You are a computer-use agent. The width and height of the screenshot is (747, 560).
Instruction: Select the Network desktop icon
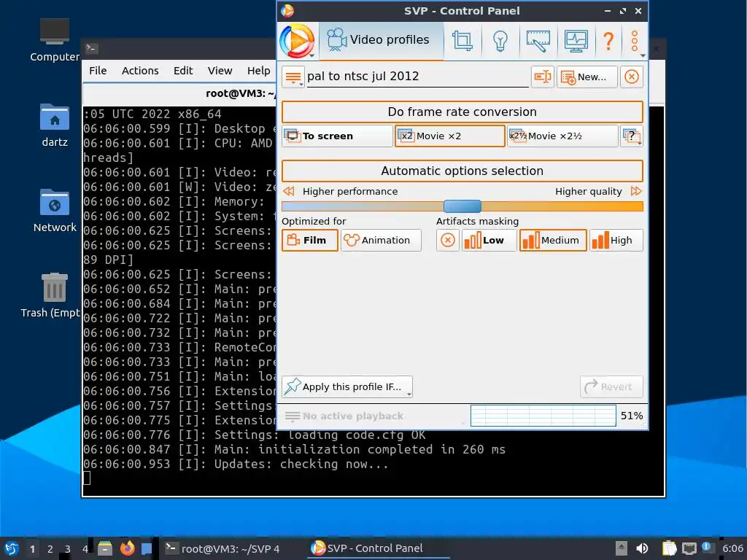[54, 211]
